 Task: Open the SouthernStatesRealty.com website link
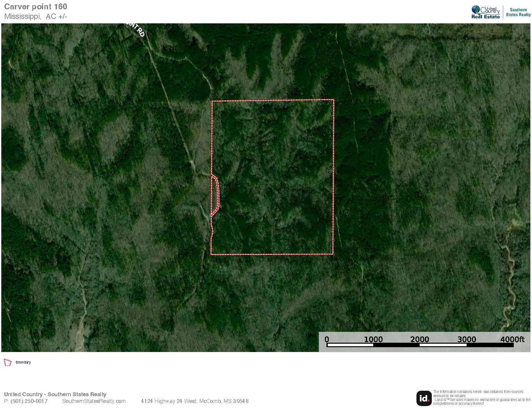tap(94, 401)
